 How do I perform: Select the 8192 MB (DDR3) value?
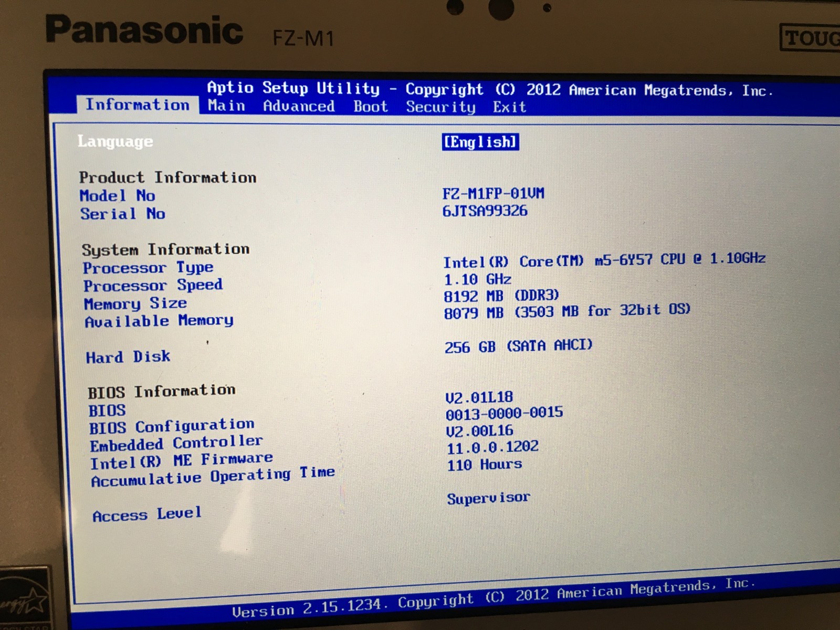[502, 296]
